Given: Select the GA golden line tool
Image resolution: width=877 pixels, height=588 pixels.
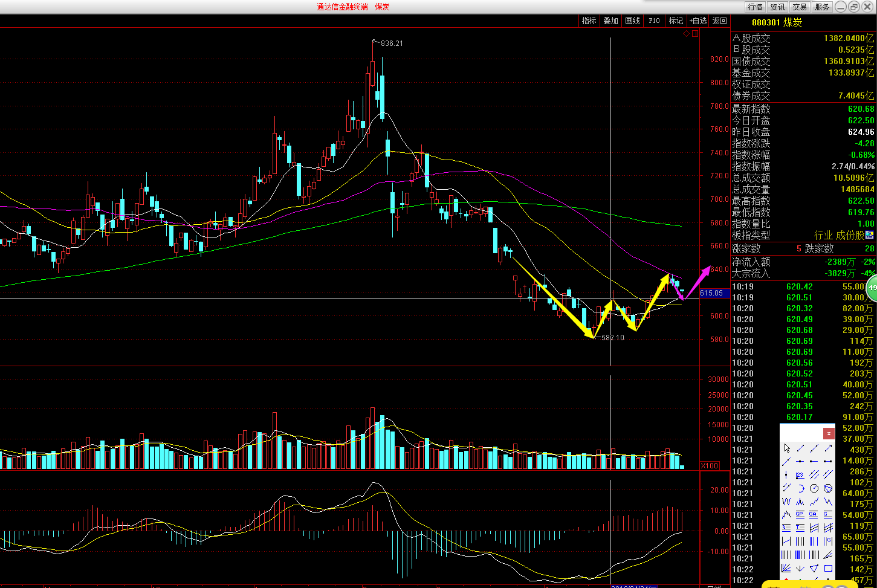Looking at the screenshot, I should click(814, 515).
